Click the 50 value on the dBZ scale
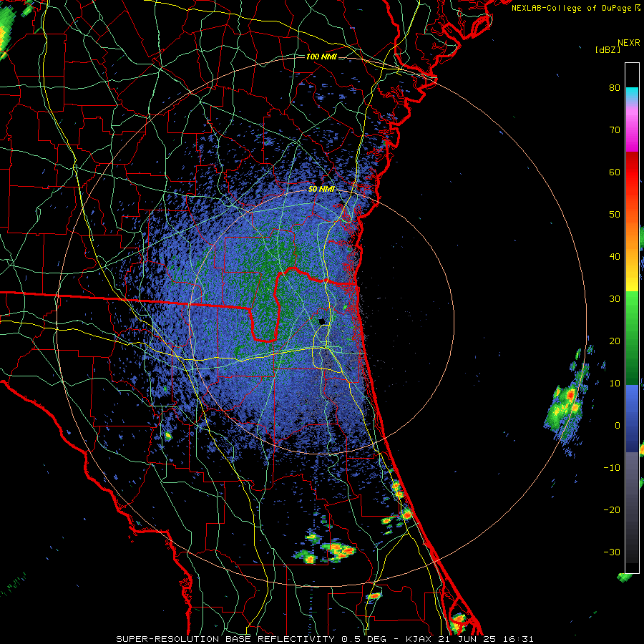The image size is (644, 644). click(615, 215)
